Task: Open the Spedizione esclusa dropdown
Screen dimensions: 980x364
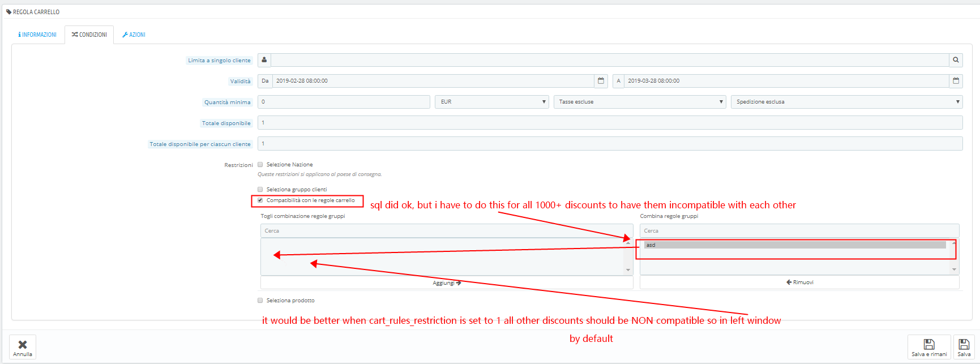Action: coord(847,102)
